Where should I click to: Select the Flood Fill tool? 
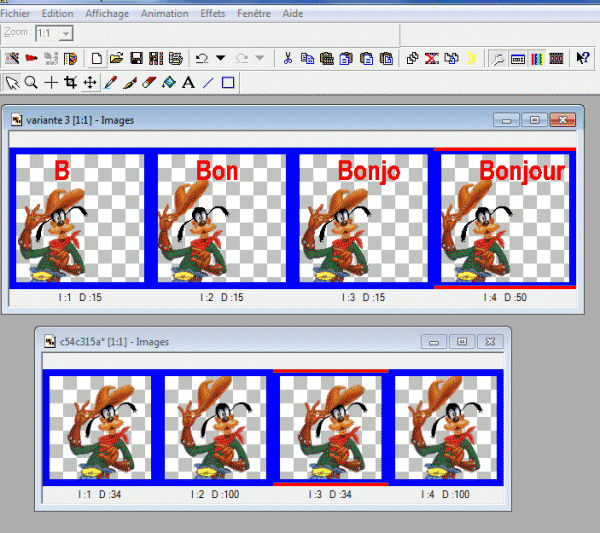[169, 83]
